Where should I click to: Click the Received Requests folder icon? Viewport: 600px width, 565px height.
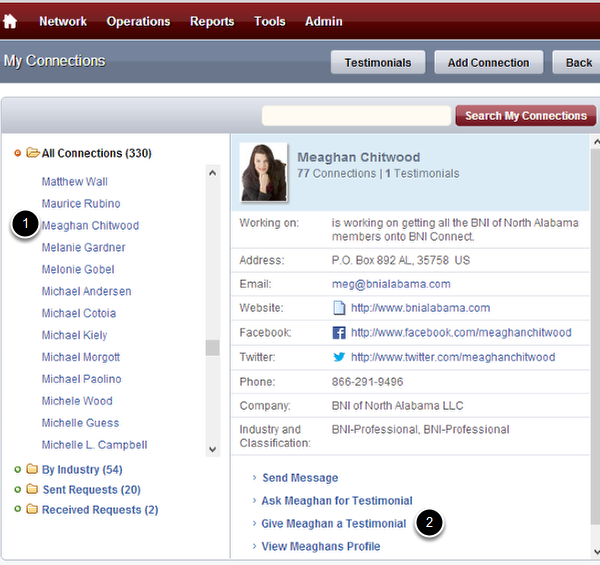pyautogui.click(x=33, y=510)
